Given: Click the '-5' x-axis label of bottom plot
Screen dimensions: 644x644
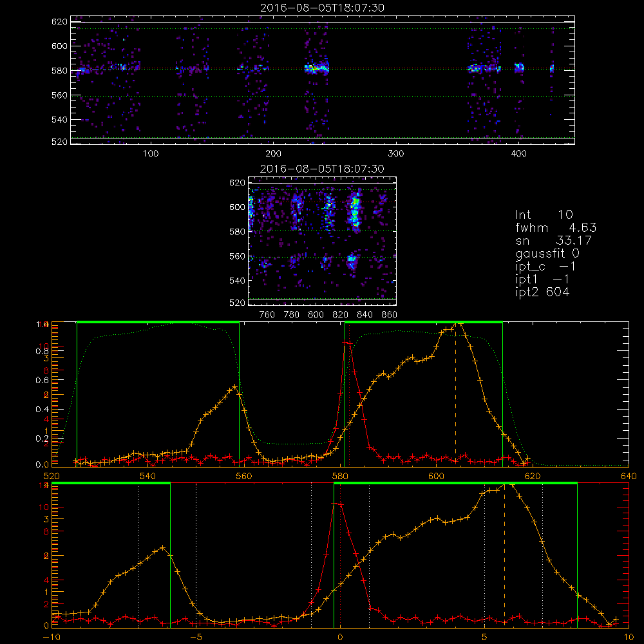Looking at the screenshot, I should click(196, 638).
